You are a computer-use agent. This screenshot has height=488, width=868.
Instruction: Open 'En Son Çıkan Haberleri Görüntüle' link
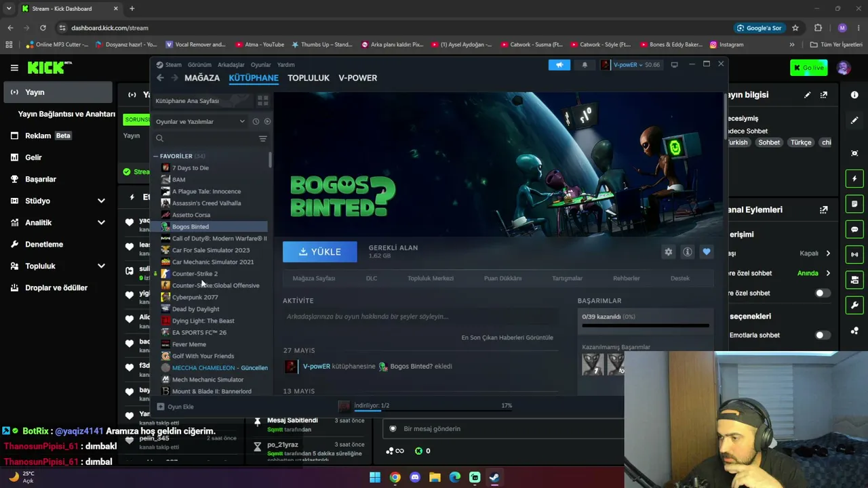(507, 338)
